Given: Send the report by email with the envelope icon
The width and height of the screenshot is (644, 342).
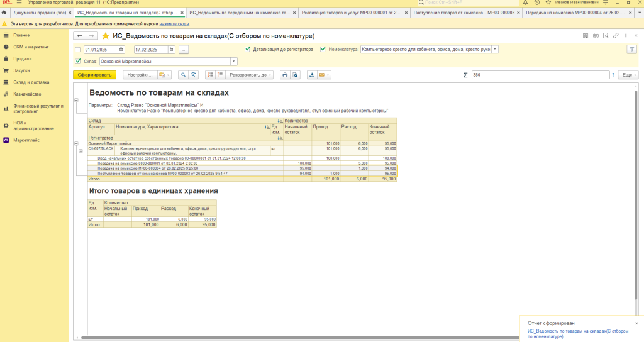Looking at the screenshot, I should 321,75.
